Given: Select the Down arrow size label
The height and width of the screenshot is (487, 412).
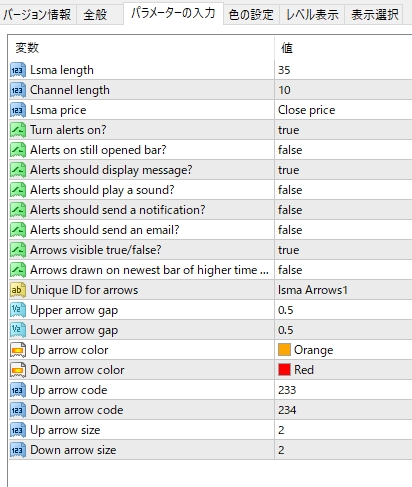Looking at the screenshot, I should pos(73,450).
